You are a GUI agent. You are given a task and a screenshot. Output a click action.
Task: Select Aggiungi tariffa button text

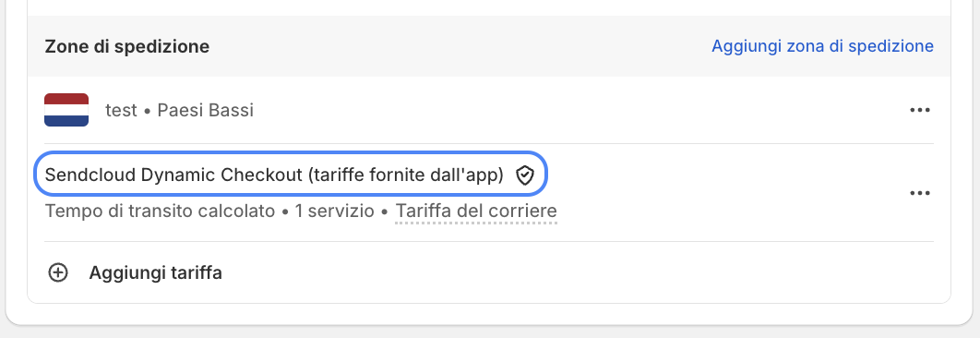156,273
